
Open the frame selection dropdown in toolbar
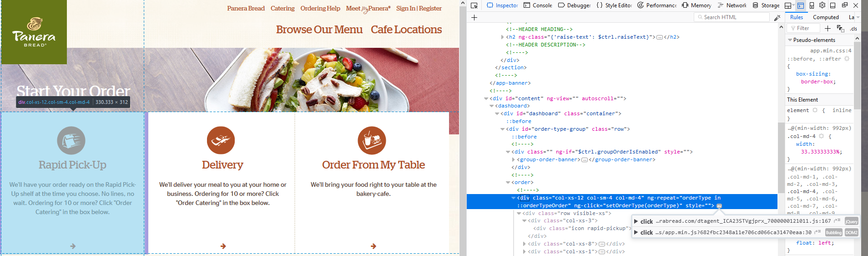pyautogui.click(x=790, y=5)
